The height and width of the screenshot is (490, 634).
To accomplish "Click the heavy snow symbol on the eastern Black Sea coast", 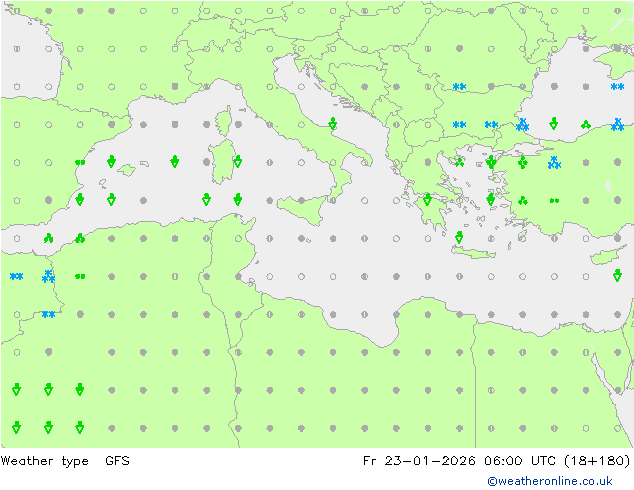I will 617,125.
